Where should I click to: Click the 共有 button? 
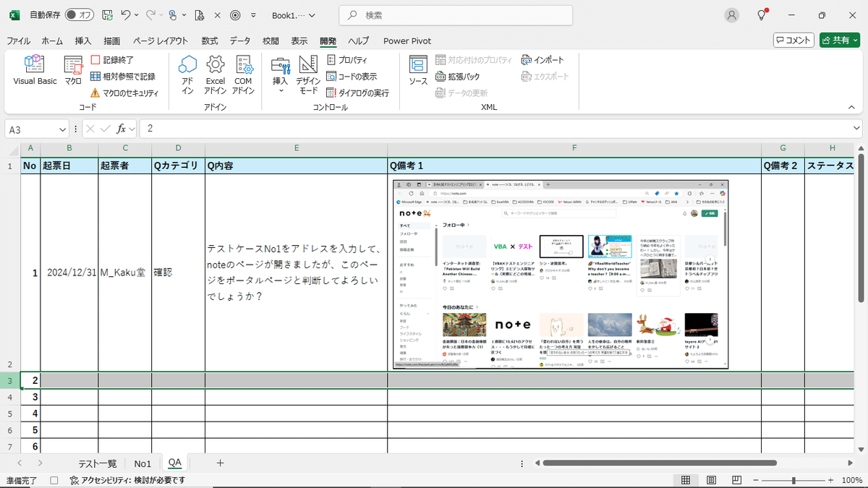coord(839,40)
